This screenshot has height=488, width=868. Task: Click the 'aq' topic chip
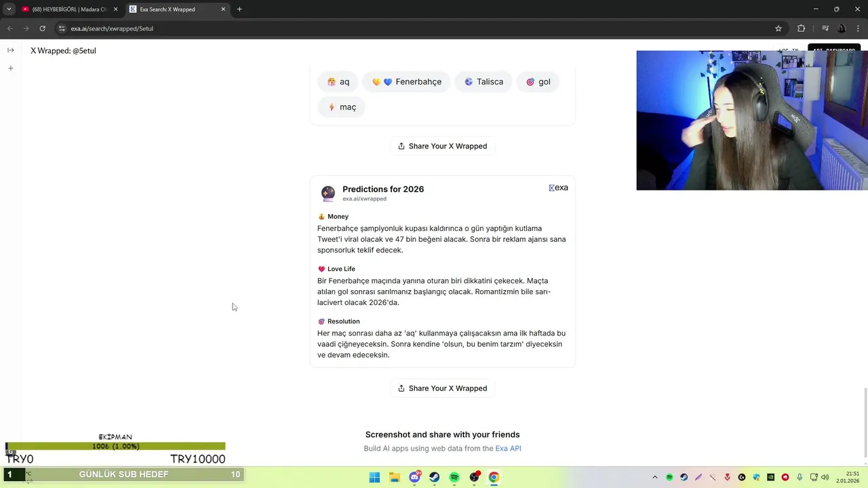pyautogui.click(x=338, y=82)
